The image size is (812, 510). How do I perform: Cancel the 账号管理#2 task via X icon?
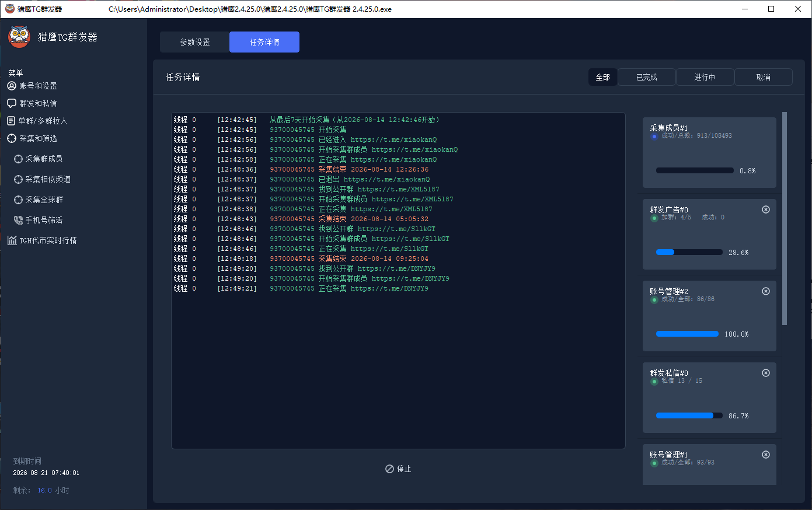pos(766,291)
